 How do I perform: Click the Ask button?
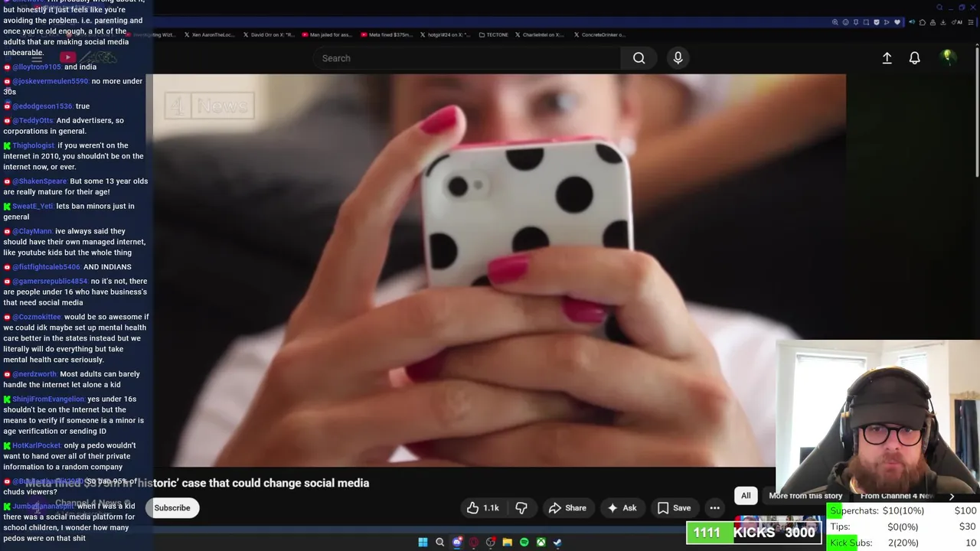(x=622, y=508)
